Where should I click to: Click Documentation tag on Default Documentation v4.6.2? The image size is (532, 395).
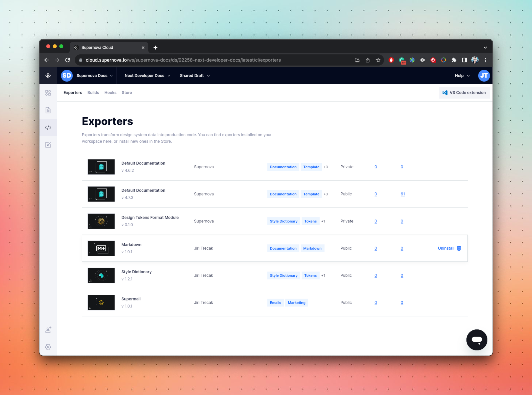coord(283,167)
